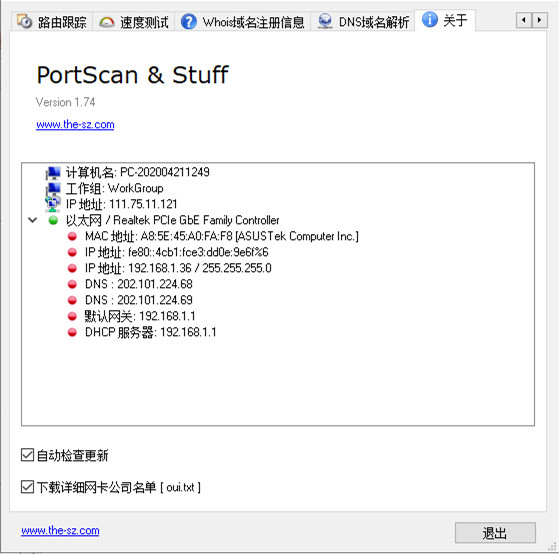Collapse the 以太网 adapter tree node
Screen dimensions: 559x554
pyautogui.click(x=32, y=220)
